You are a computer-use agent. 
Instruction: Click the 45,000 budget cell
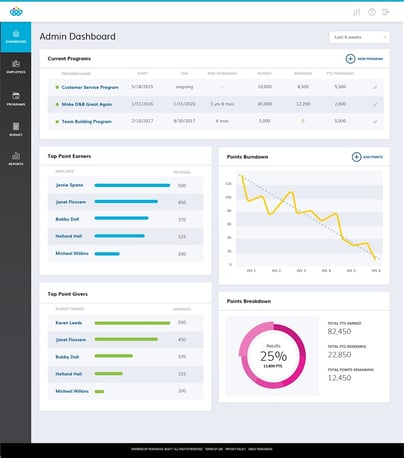tap(265, 104)
